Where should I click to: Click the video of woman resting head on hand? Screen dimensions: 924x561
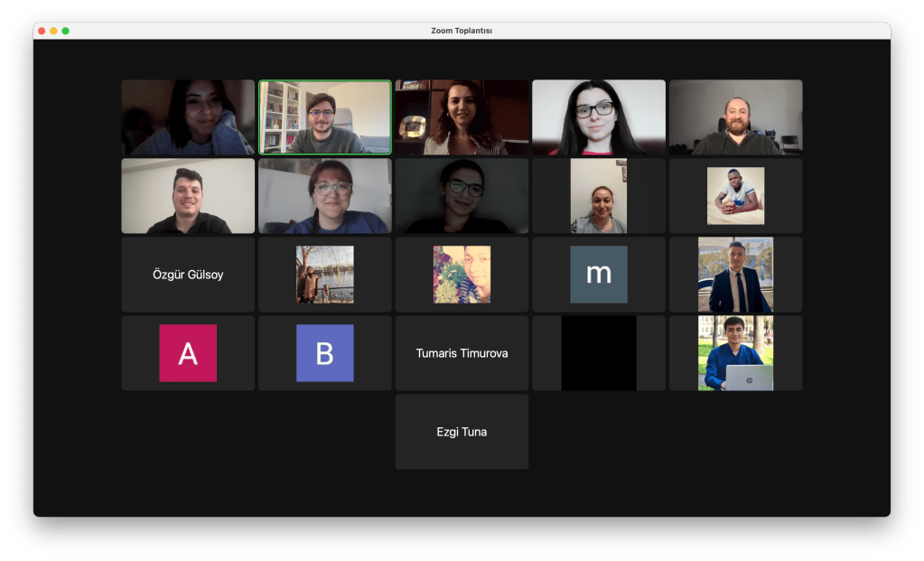[x=188, y=117]
